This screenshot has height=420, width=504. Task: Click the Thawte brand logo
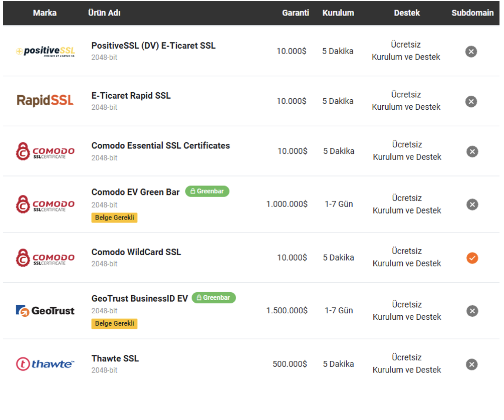pos(45,364)
